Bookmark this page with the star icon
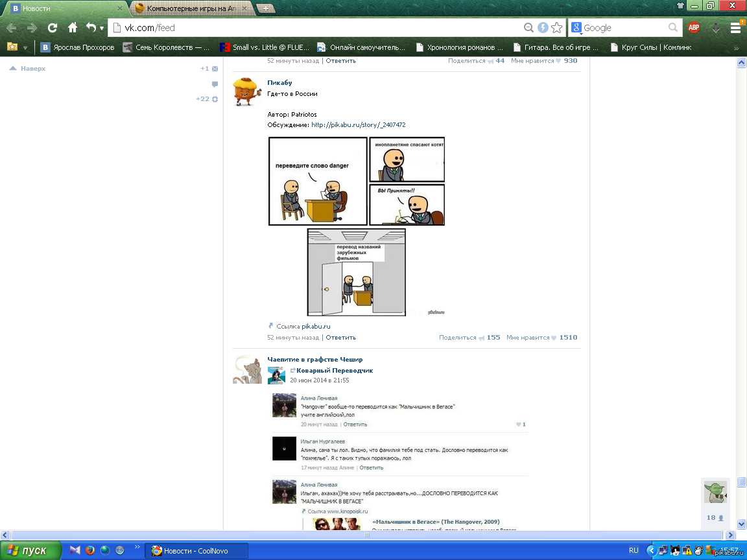This screenshot has height=560, width=747. click(556, 28)
